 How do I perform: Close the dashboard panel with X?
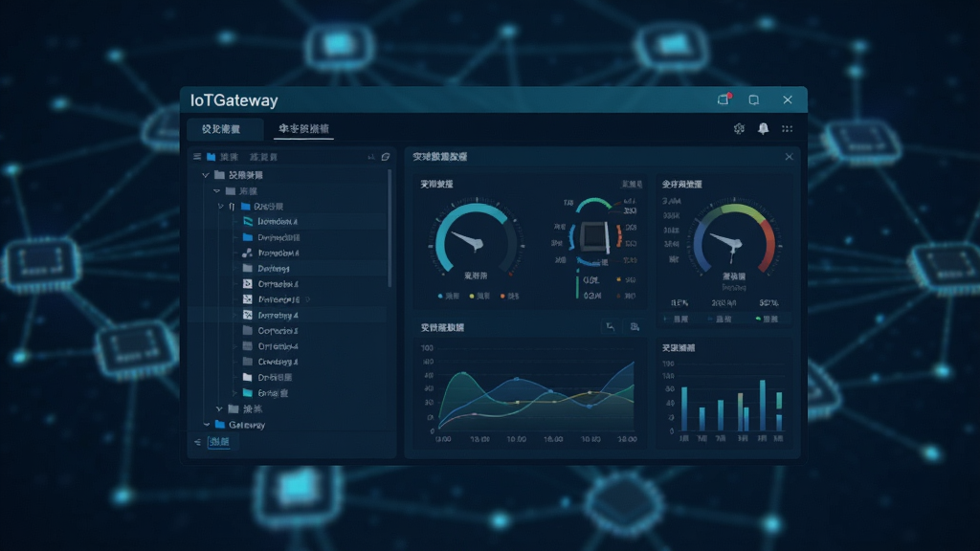[x=789, y=156]
